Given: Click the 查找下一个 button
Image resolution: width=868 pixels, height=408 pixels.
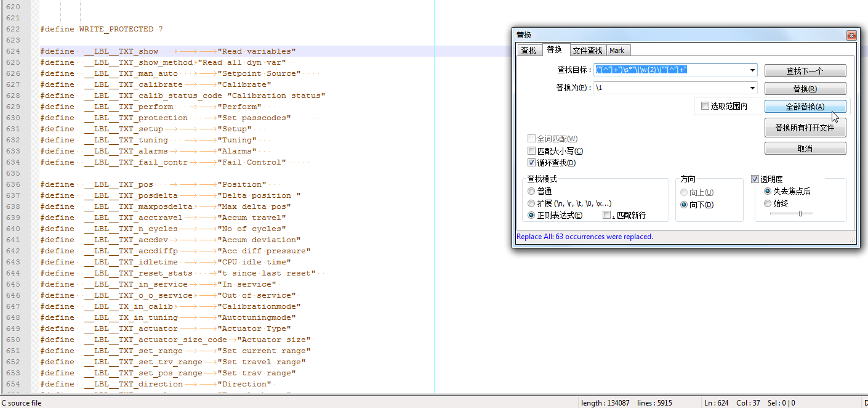Looking at the screenshot, I should tap(805, 71).
